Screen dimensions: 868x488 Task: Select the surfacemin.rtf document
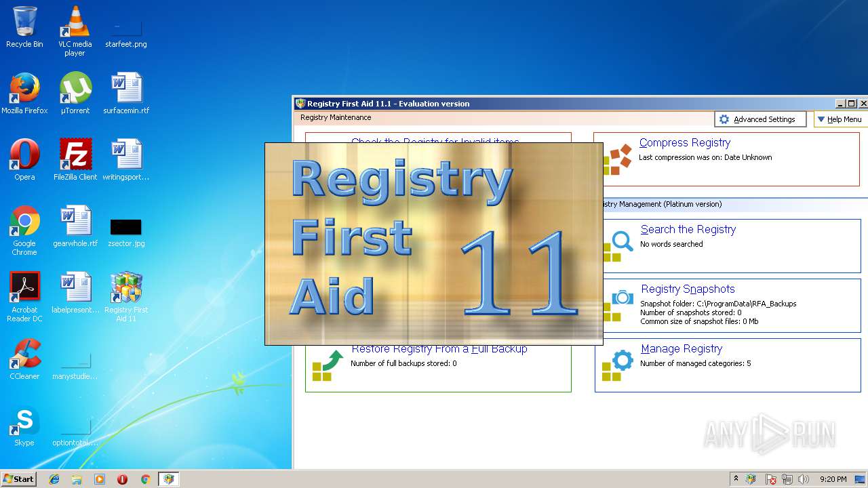click(x=126, y=94)
